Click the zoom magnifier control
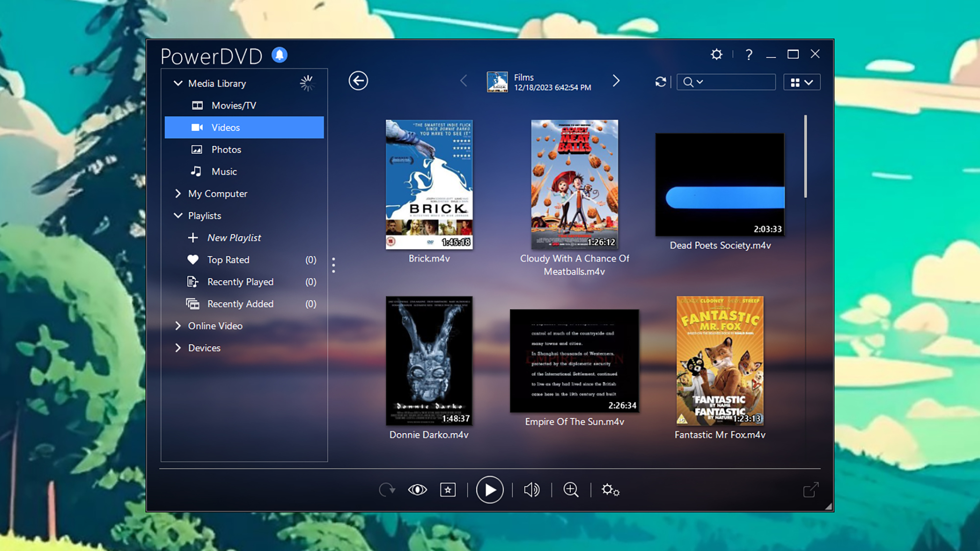The height and width of the screenshot is (551, 980). click(x=571, y=490)
